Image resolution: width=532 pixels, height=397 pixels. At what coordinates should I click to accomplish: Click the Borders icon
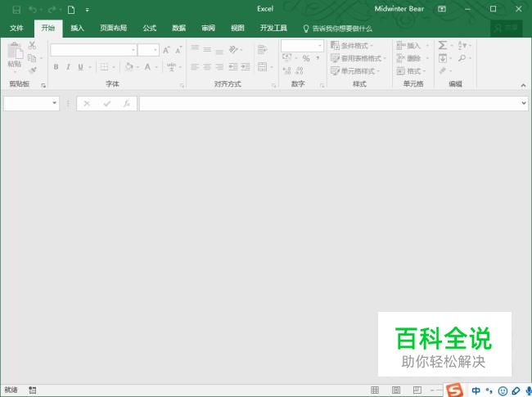[104, 67]
